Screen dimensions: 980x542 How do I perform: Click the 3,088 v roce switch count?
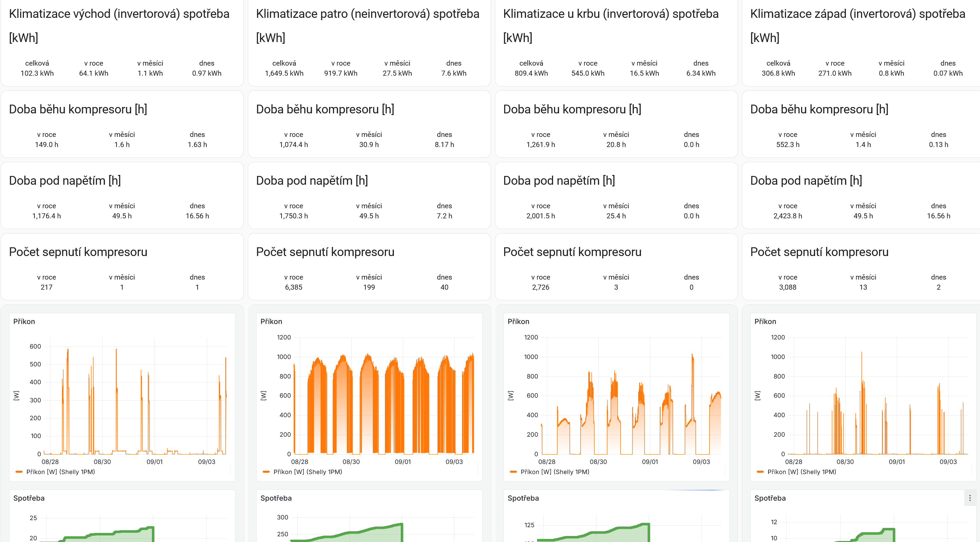coord(787,287)
